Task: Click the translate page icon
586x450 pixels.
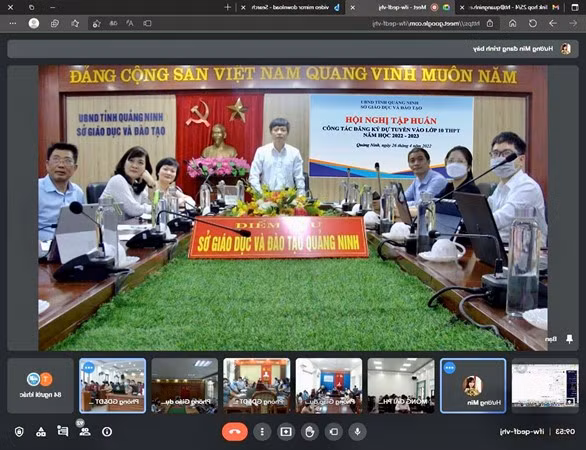Action: (113, 24)
